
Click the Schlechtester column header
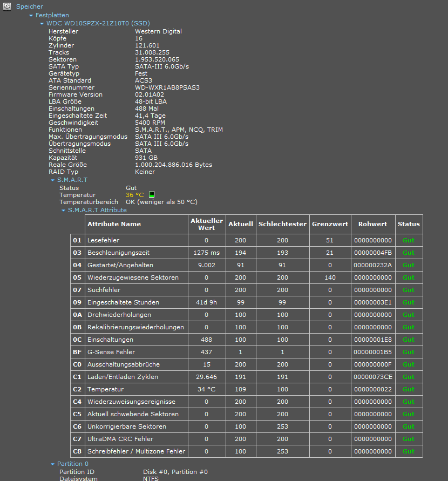tap(282, 224)
